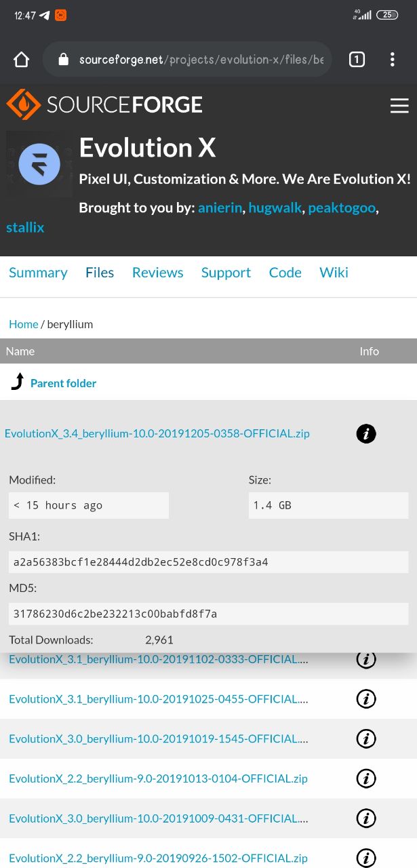Select the SHA1 hash value field
The width and height of the screenshot is (417, 868).
coord(209,562)
